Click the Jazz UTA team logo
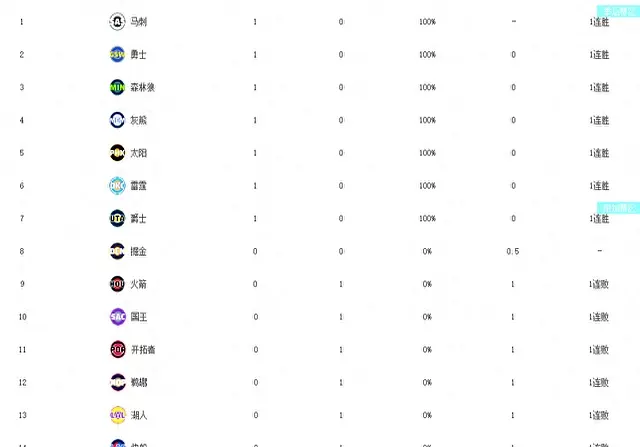The width and height of the screenshot is (640, 447). coord(117,218)
